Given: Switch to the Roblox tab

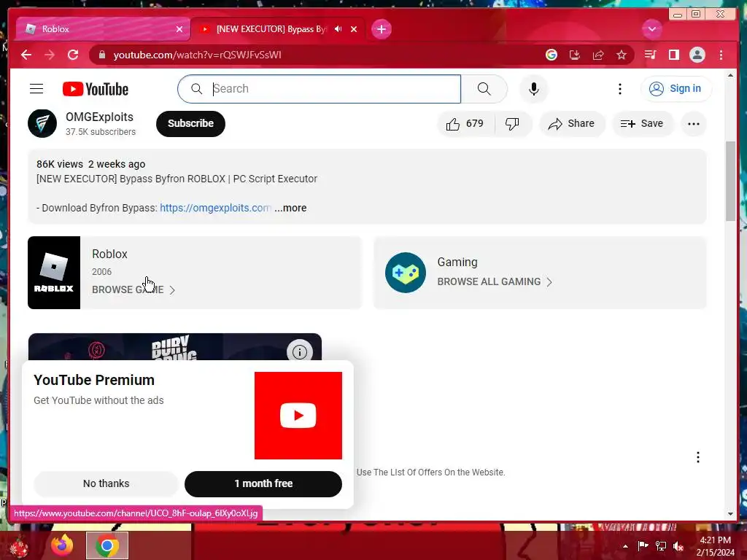Looking at the screenshot, I should (102, 29).
